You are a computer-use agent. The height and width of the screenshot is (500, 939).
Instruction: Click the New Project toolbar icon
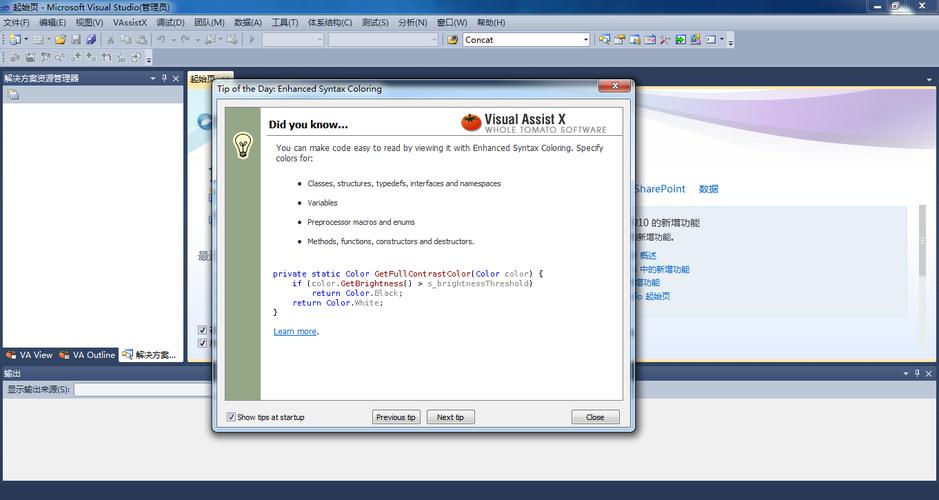(14, 40)
